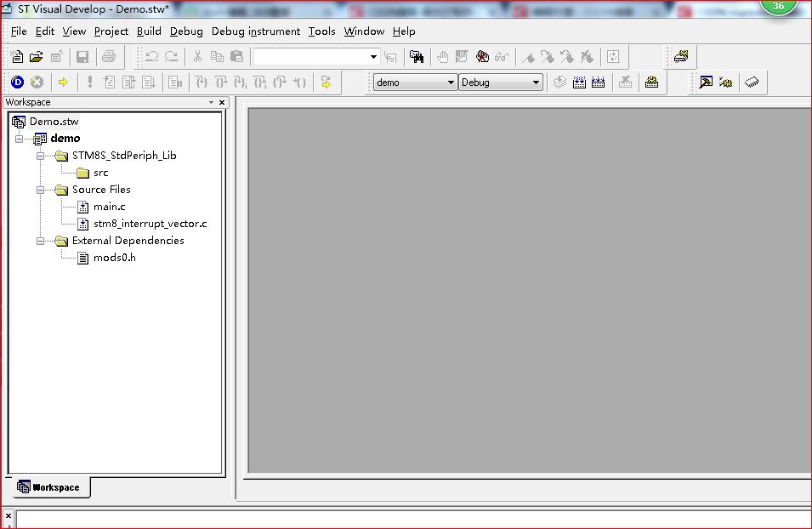This screenshot has width=812, height=529.
Task: Click the yellow arrow toolbar icon
Action: coord(63,82)
